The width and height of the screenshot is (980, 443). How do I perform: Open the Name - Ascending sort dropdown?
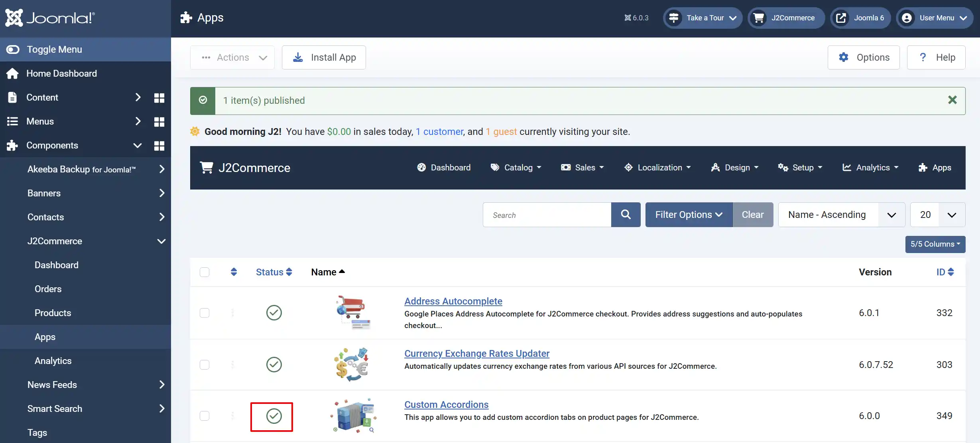coord(841,215)
